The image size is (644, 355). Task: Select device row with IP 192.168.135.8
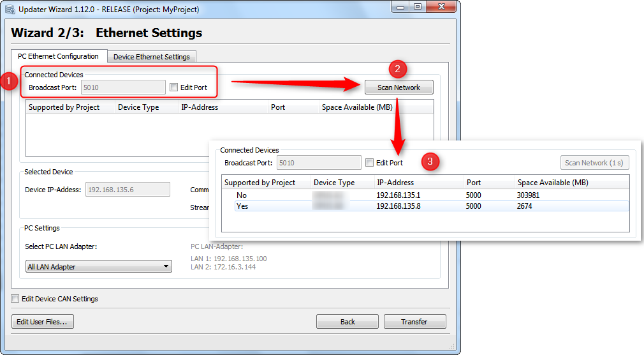pyautogui.click(x=398, y=206)
